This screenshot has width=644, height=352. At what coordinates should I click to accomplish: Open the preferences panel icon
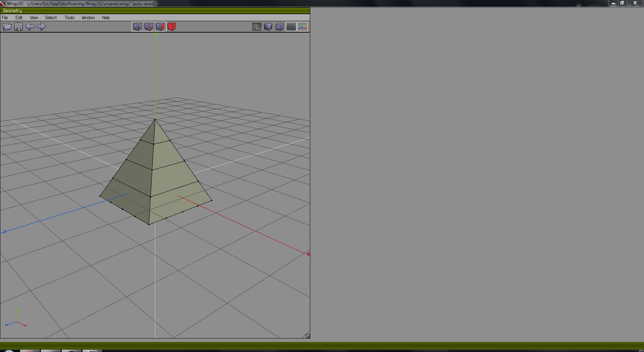pos(257,27)
